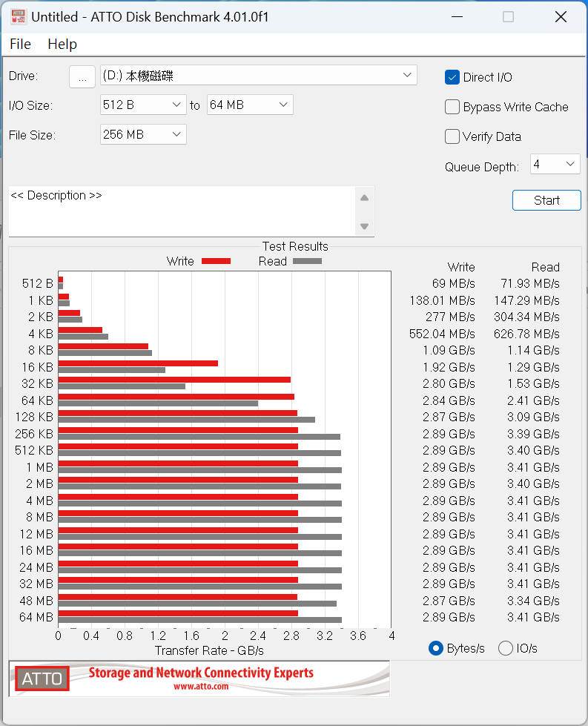
Task: Open the File menu
Action: pos(20,44)
